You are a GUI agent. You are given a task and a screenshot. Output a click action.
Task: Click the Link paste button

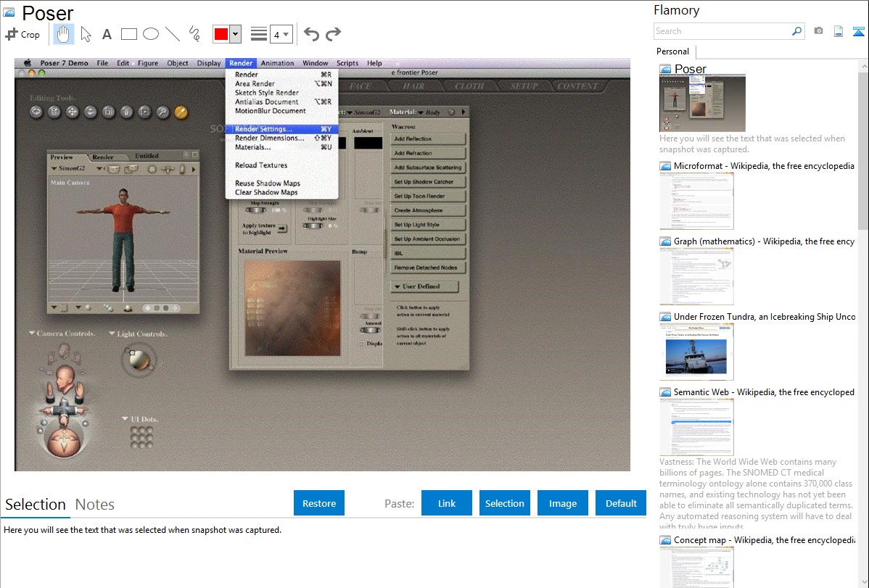coord(447,503)
